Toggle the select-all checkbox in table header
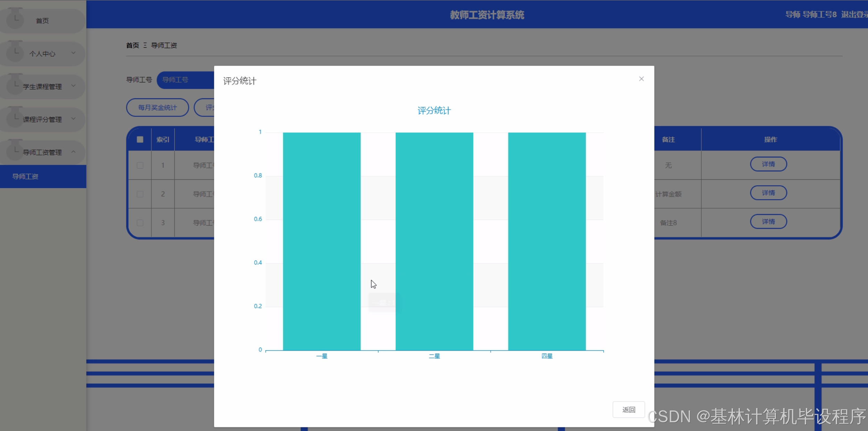Screen dimensions: 868x431 [x=140, y=139]
